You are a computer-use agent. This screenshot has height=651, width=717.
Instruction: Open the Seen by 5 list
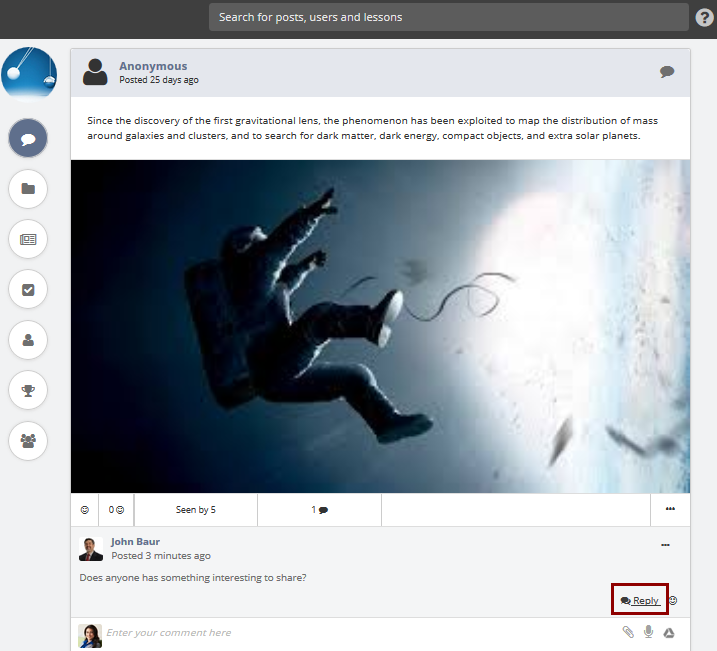[196, 510]
